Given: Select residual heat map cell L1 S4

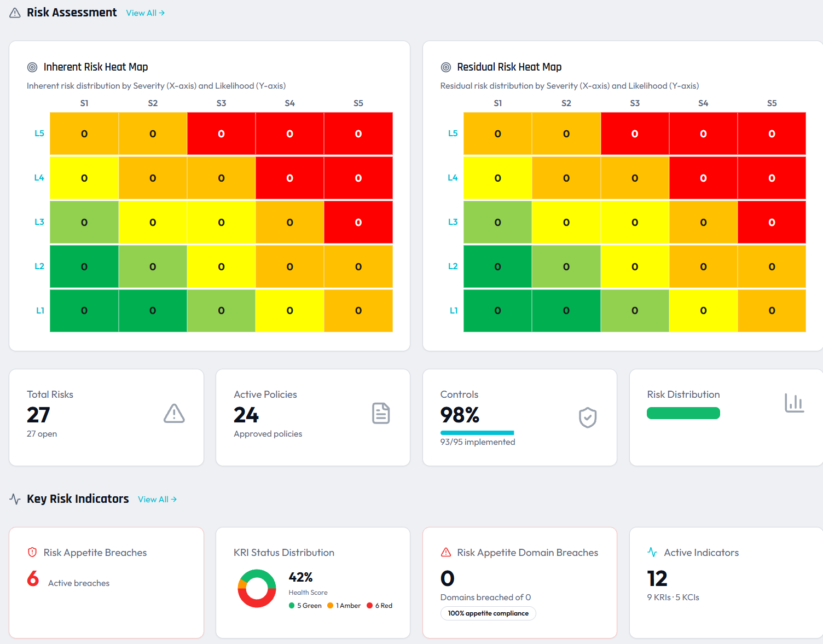Looking at the screenshot, I should tap(703, 311).
